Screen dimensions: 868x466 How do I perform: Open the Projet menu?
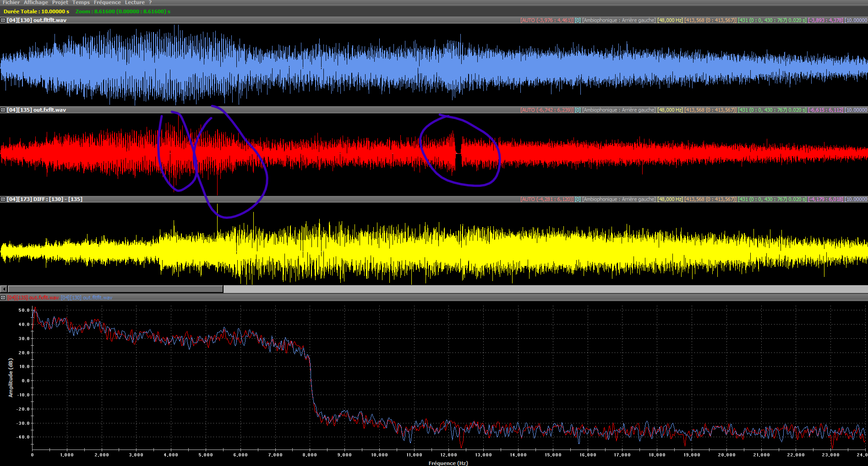[60, 3]
